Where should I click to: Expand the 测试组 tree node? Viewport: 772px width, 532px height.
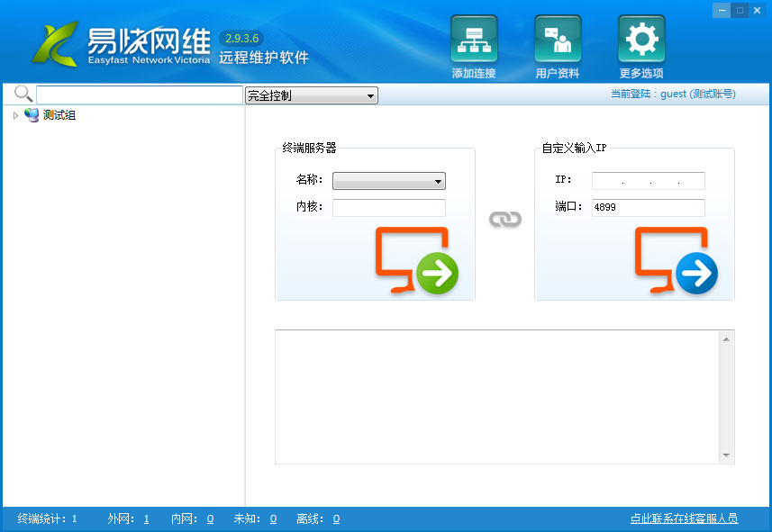coord(15,115)
